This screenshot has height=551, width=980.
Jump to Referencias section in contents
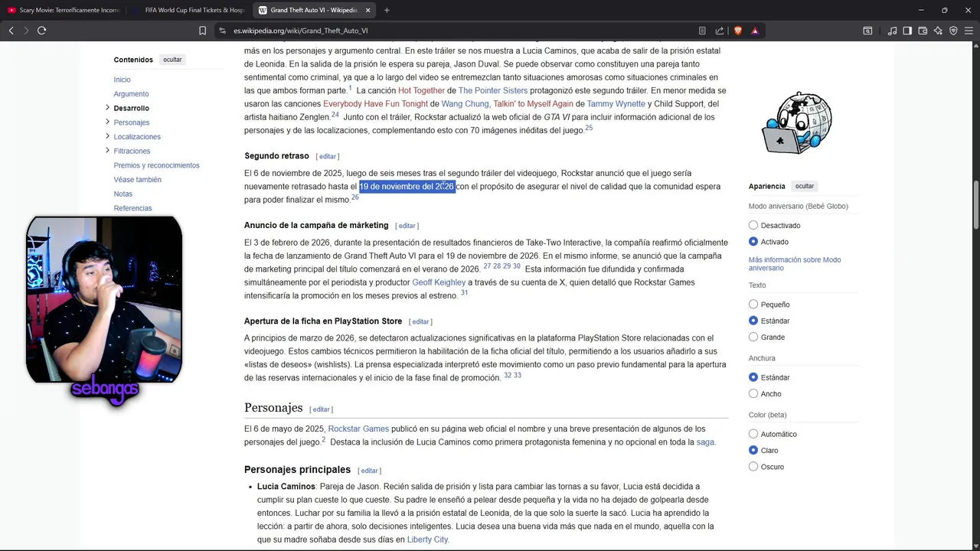coord(132,208)
